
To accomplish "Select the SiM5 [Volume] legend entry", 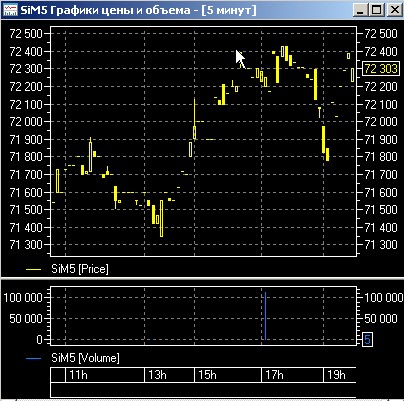I will pos(85,358).
